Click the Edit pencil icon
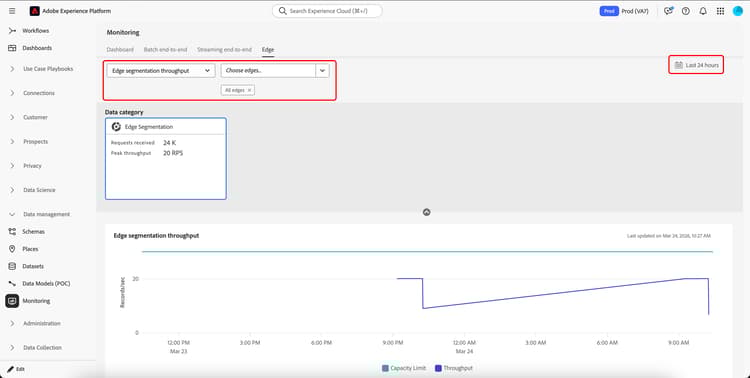This screenshot has height=378, width=750. (x=10, y=369)
